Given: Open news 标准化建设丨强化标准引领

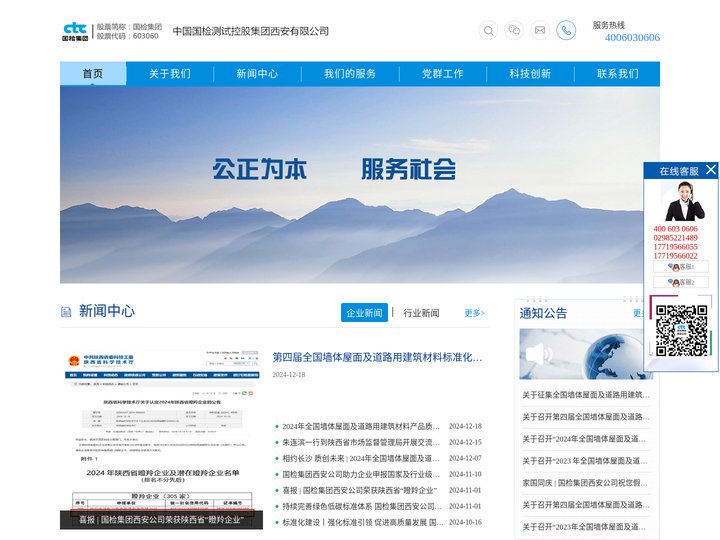Looking at the screenshot, I should coord(363,523).
